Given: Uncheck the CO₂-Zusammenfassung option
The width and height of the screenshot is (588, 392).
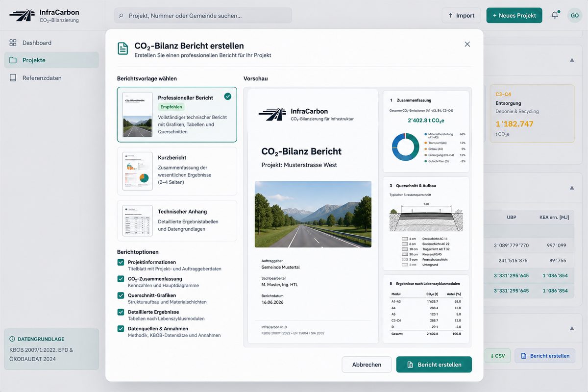Looking at the screenshot, I should (x=121, y=279).
